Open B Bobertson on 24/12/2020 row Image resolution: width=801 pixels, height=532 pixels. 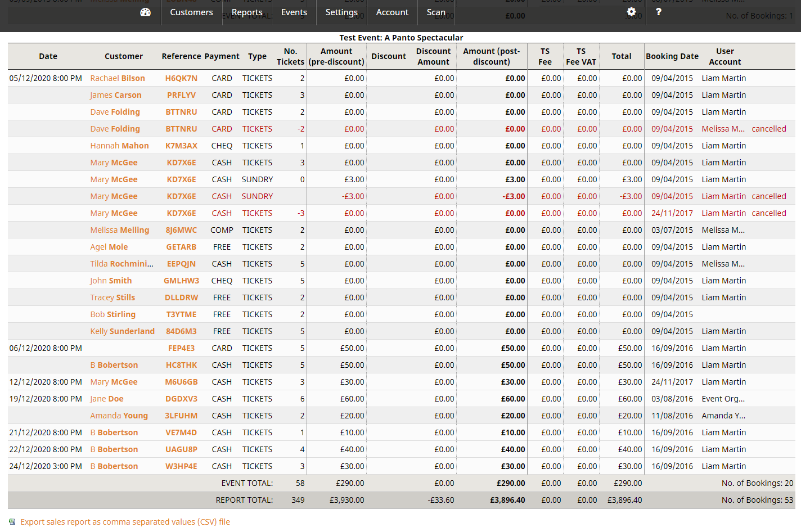click(x=114, y=466)
